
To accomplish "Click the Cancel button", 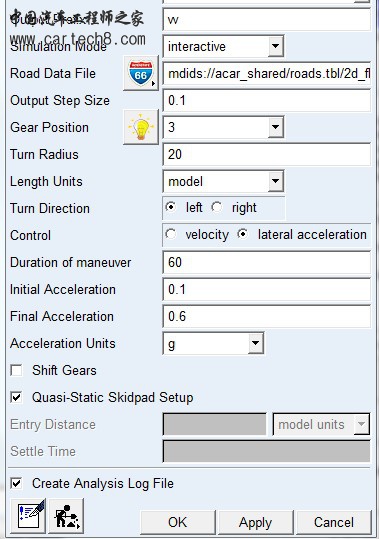I will point(334,522).
